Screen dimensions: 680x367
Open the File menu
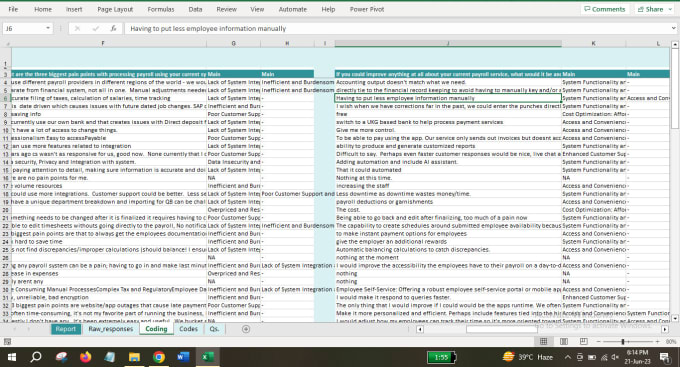pos(13,9)
